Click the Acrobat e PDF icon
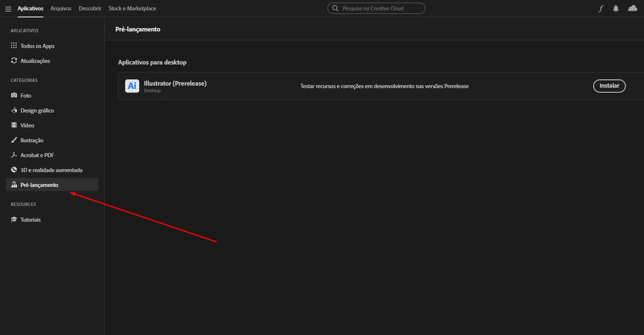This screenshot has height=335, width=644. [14, 155]
